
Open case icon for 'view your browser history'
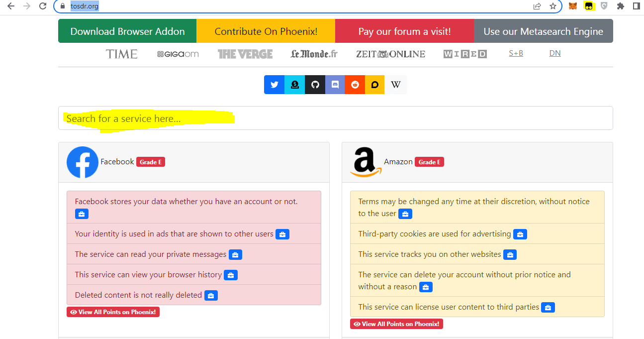click(x=231, y=275)
